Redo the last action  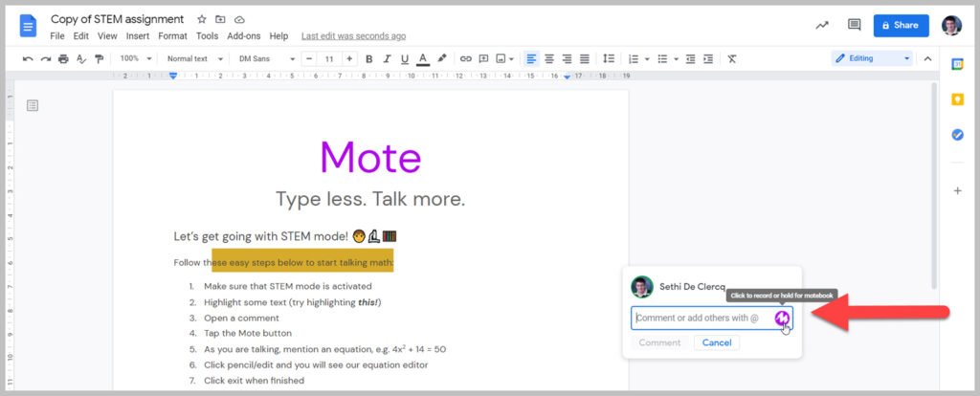point(46,58)
